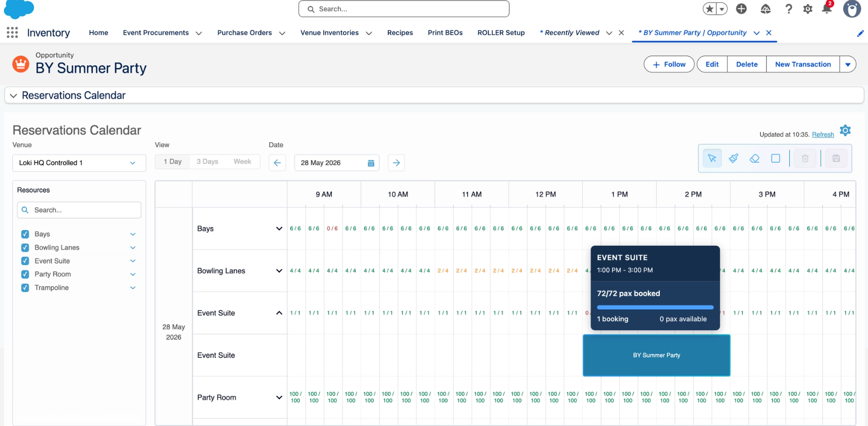Open Event Procurements menu chevron

point(199,33)
